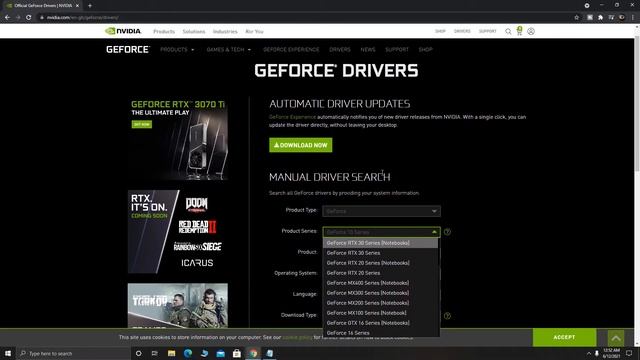Select GeForce RTX 30 Series (Notebooks)
The image size is (640, 360).
click(x=380, y=243)
